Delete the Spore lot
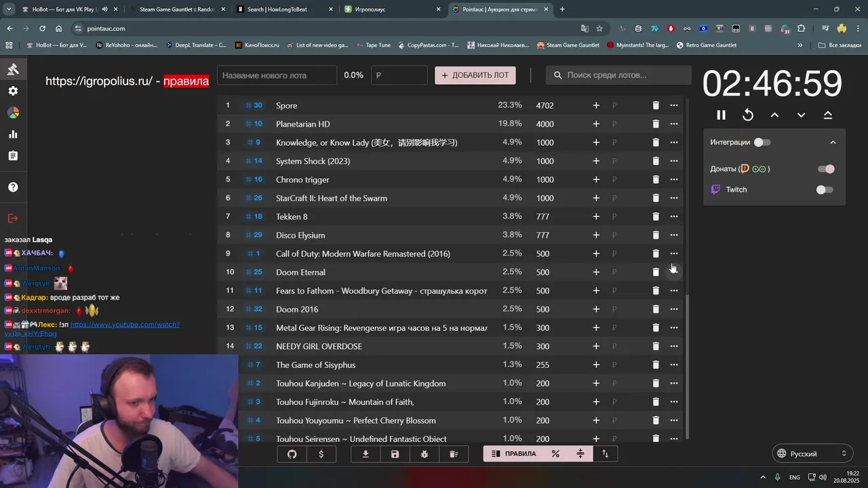 click(656, 106)
